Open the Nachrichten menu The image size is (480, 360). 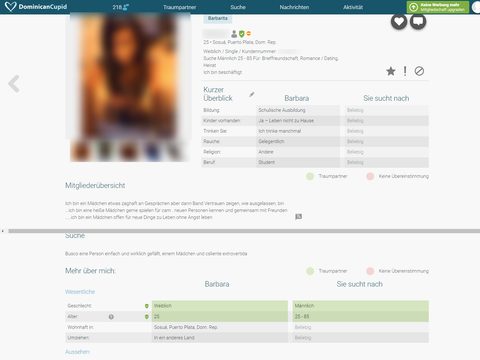coord(294,7)
